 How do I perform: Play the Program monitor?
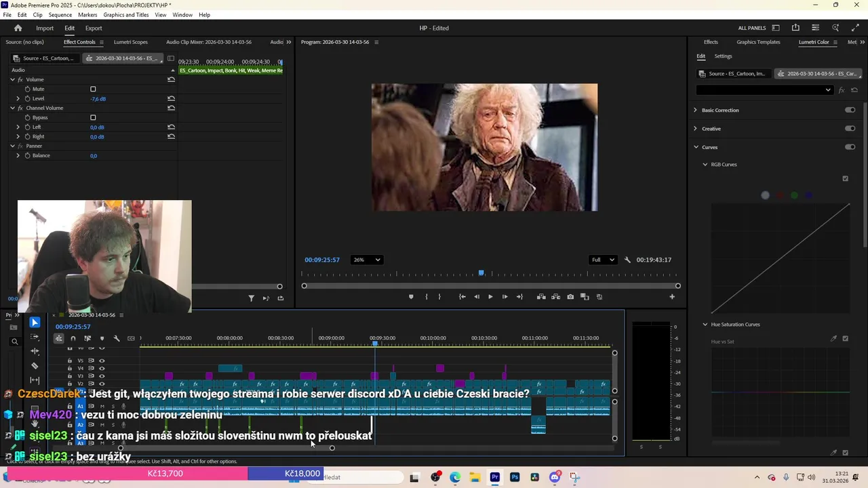click(x=490, y=297)
